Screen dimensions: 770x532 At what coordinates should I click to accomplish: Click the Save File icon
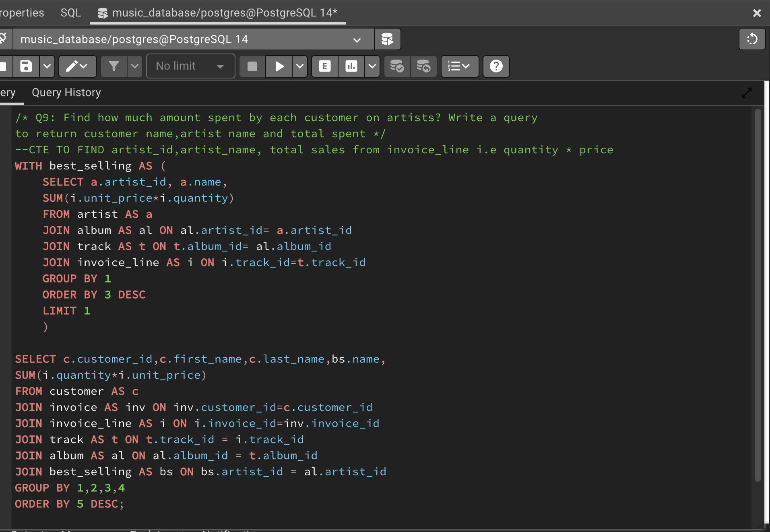[x=26, y=66]
